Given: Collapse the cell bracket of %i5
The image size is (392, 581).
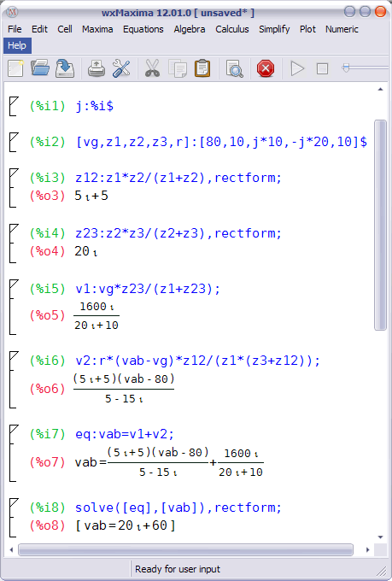Looking at the screenshot, I should coord(13,308).
